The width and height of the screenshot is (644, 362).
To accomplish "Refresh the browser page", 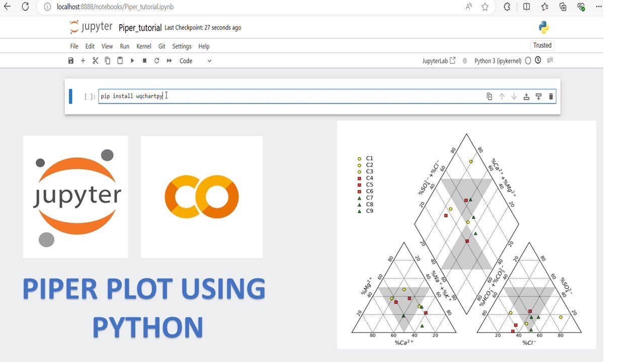I will (x=25, y=7).
